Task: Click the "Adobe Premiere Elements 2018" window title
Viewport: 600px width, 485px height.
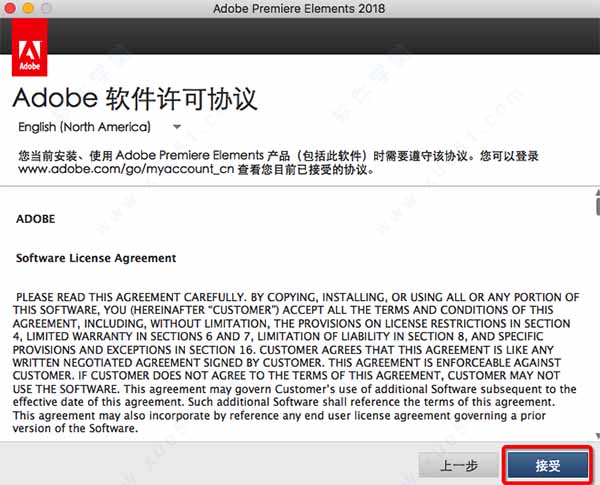Action: pyautogui.click(x=299, y=8)
